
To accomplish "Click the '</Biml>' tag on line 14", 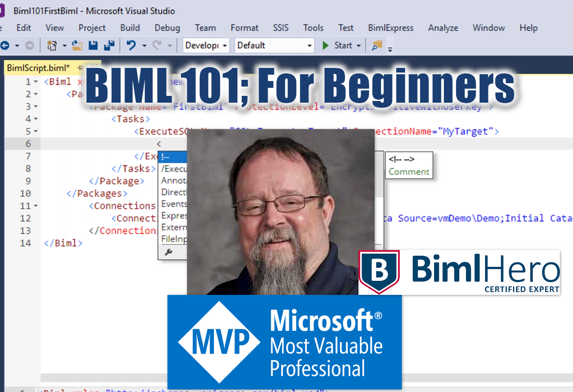I will (63, 243).
